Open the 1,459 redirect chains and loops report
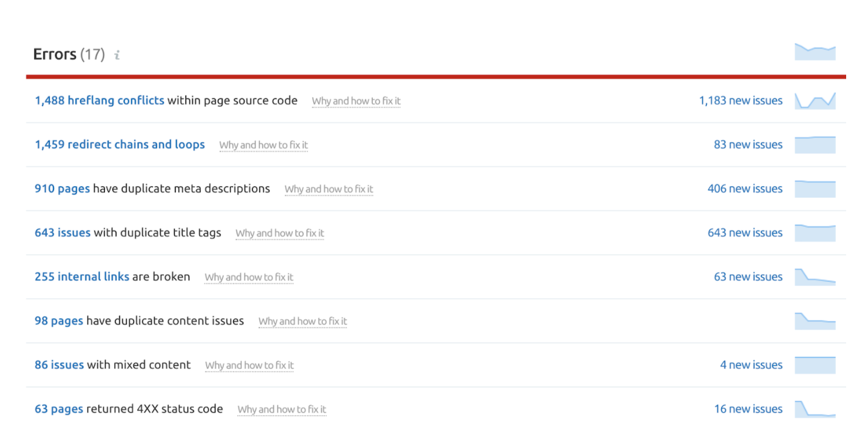 click(119, 144)
